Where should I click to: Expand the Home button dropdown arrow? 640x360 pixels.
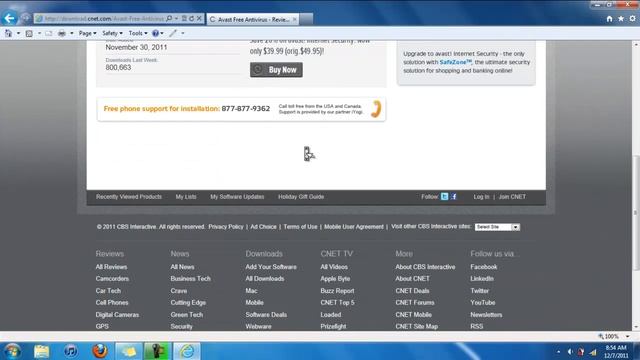(x=18, y=33)
